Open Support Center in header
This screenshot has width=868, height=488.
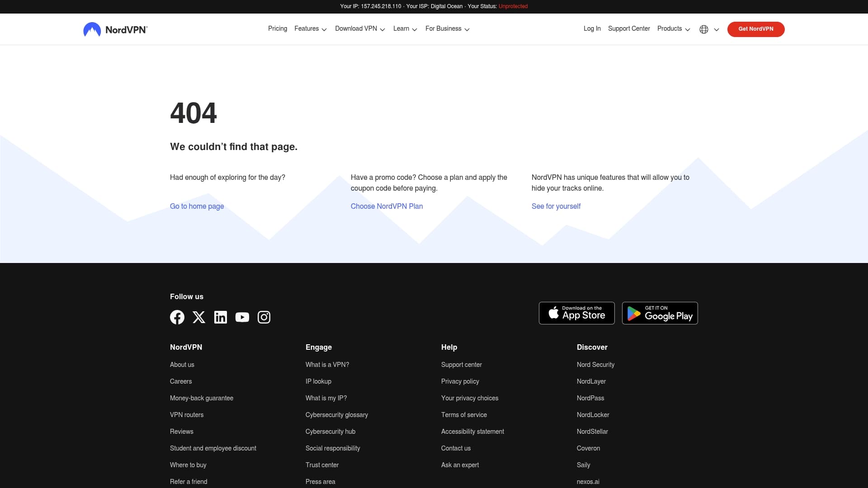tap(629, 28)
